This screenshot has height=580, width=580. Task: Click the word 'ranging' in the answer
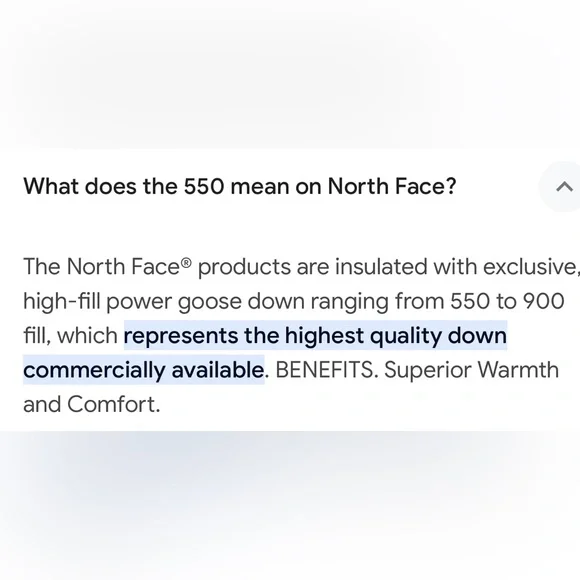click(350, 302)
